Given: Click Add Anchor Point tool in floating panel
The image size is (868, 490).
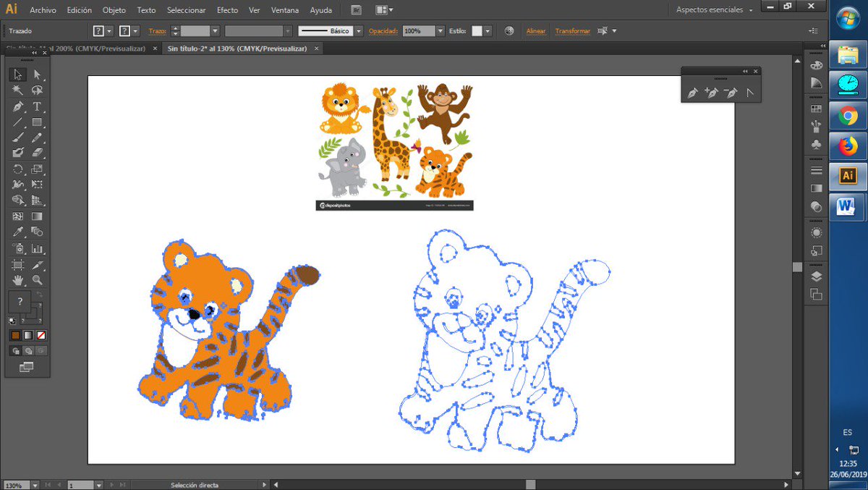Looking at the screenshot, I should (712, 93).
